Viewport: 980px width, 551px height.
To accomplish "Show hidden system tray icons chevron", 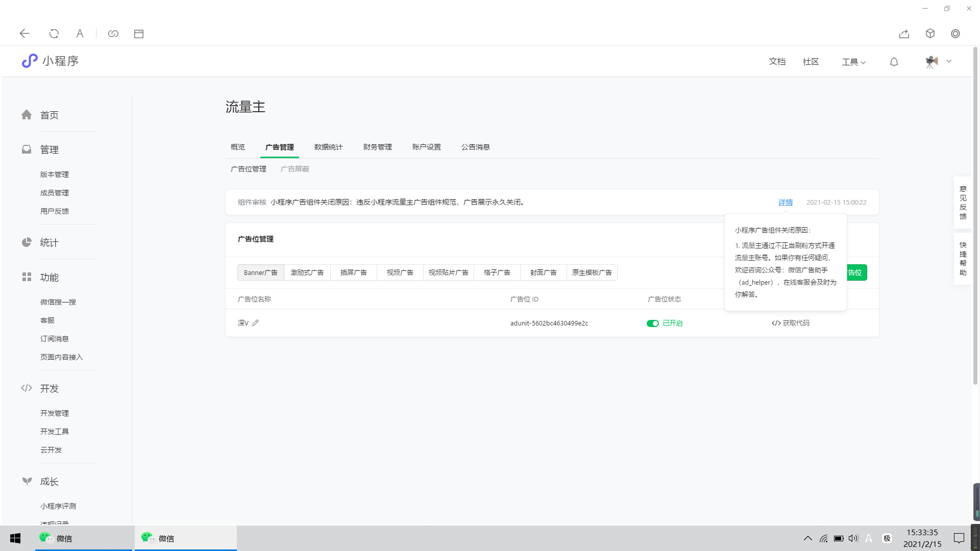I will point(808,538).
